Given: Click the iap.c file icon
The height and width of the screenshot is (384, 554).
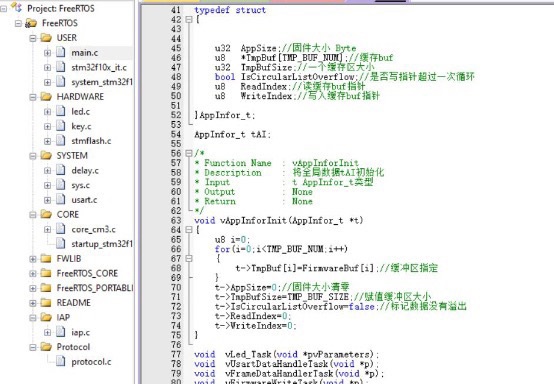Looking at the screenshot, I should 61,332.
